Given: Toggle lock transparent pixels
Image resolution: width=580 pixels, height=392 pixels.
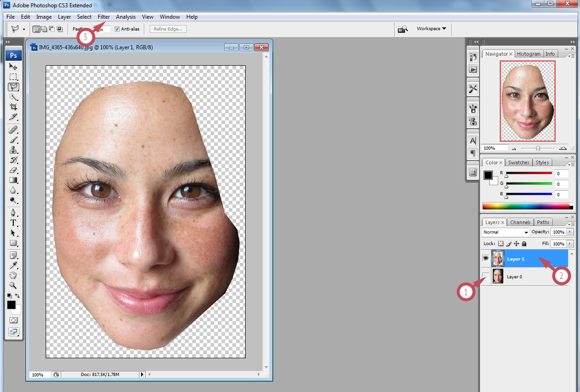Looking at the screenshot, I should pos(501,244).
